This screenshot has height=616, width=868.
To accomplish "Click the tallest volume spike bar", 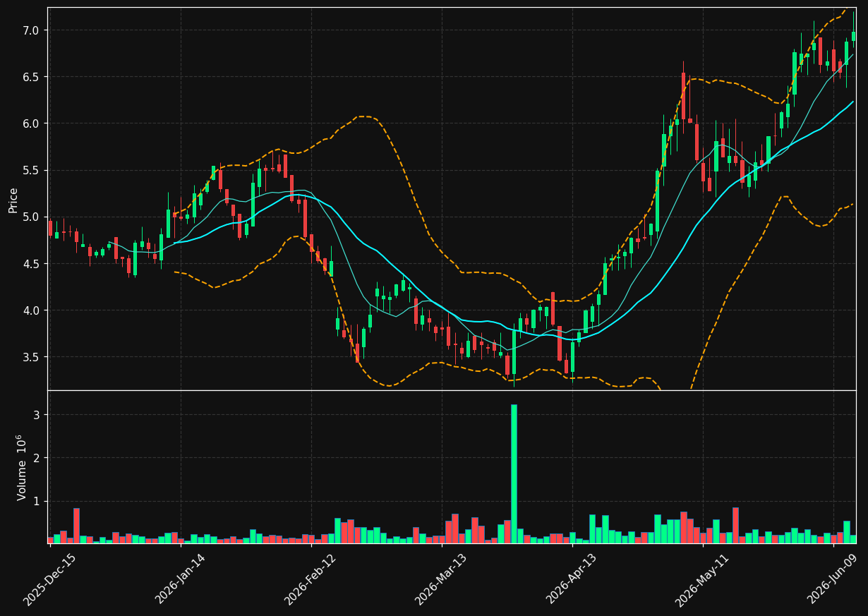I will 514,473.
